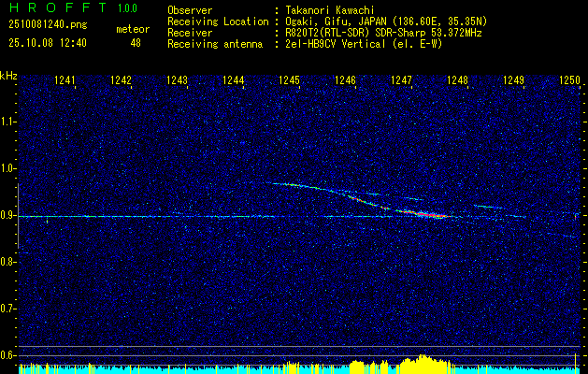Click the Observer label

pyautogui.click(x=190, y=10)
